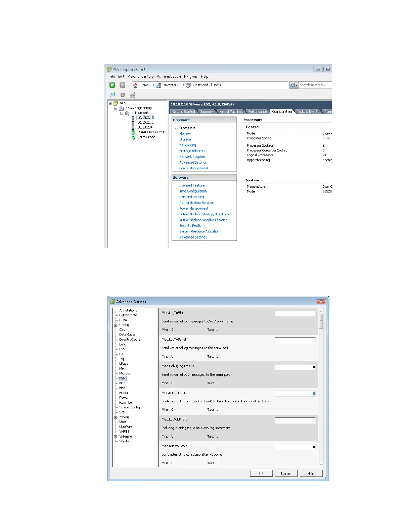Image resolution: width=411 pixels, height=532 pixels.
Task: Open the View menu
Action: tap(131, 77)
